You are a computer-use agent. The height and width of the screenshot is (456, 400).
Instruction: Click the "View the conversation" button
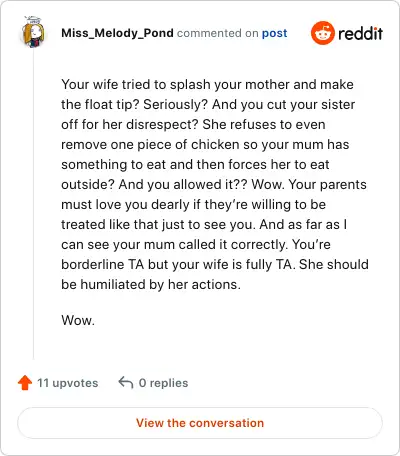(200, 423)
